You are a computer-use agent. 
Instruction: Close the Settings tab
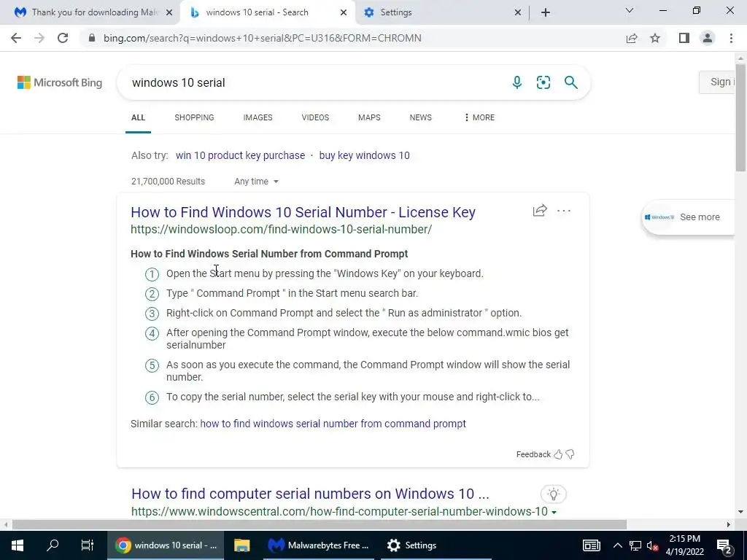point(518,12)
